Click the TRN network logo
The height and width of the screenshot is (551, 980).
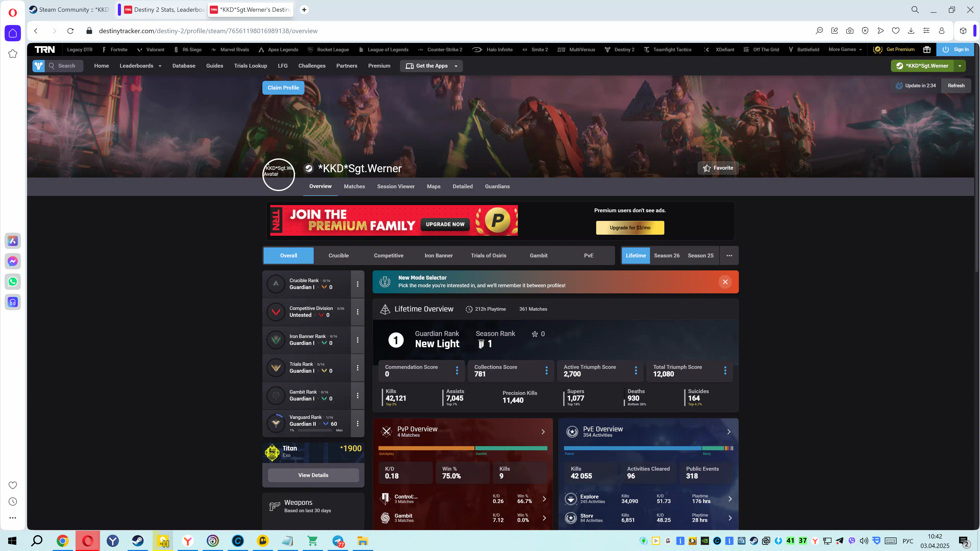(44, 49)
